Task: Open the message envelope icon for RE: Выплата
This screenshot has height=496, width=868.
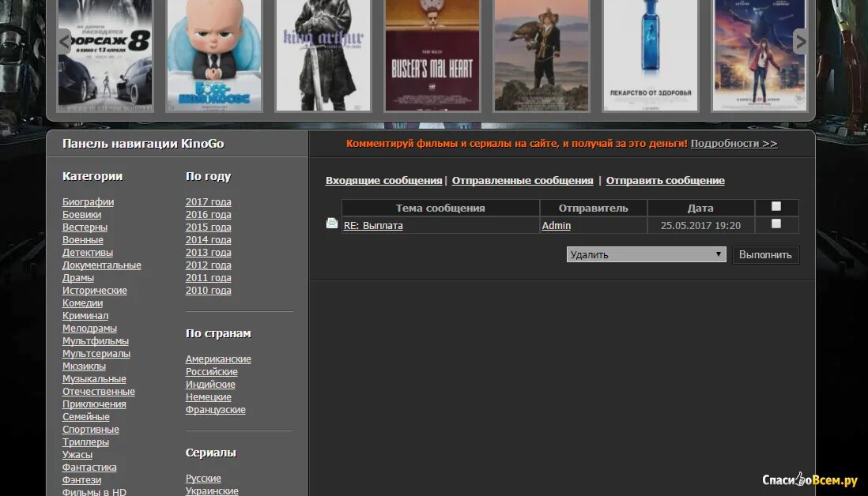Action: tap(331, 223)
